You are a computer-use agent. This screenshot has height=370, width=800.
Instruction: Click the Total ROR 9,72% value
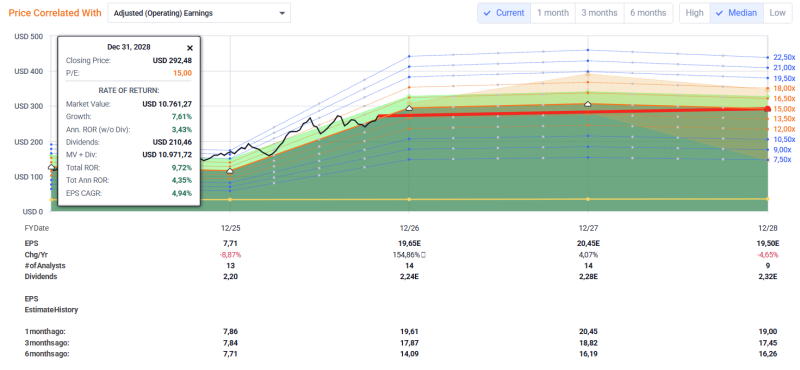[182, 167]
